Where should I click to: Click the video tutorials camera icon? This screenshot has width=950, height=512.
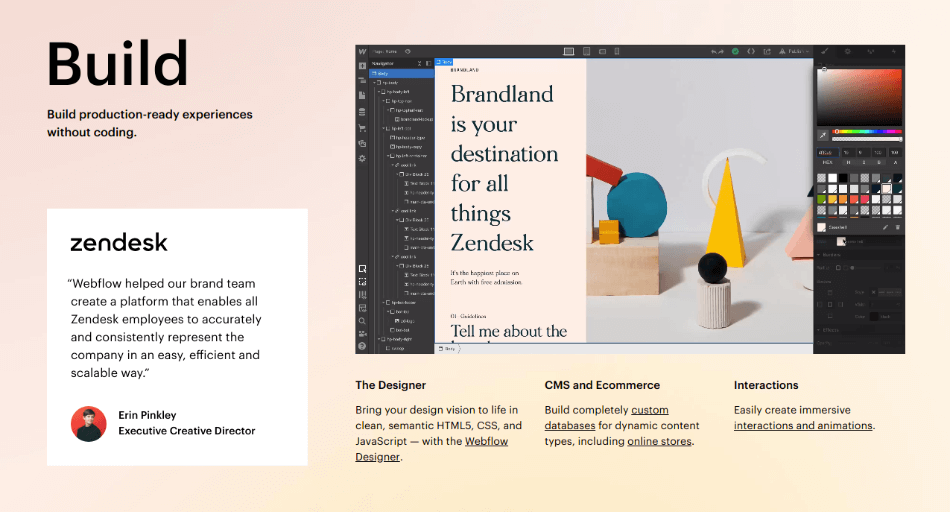362,333
